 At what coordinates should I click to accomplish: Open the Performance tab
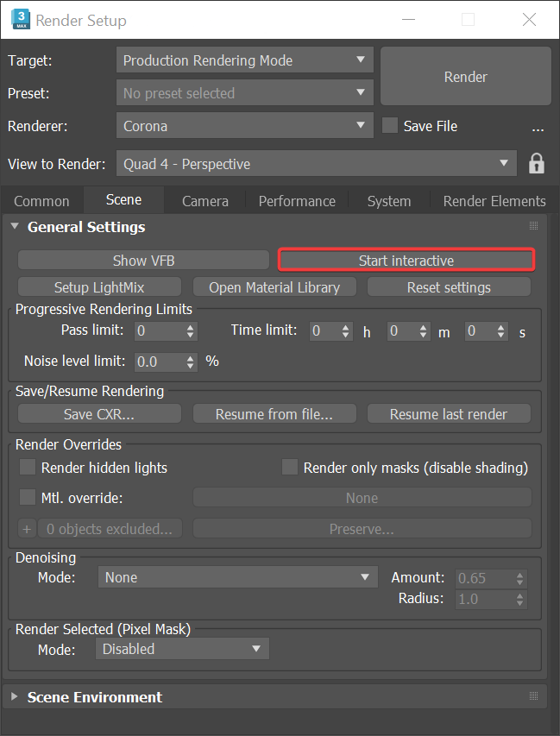[x=297, y=201]
